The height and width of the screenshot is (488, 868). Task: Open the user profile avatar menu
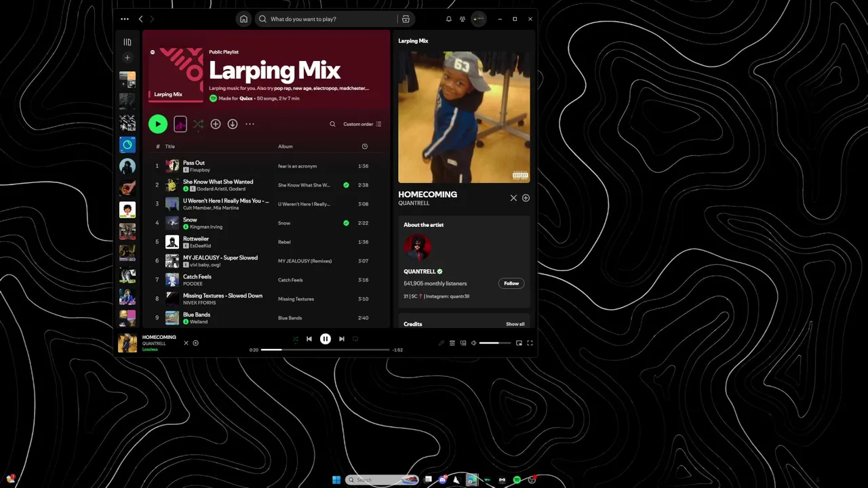click(x=479, y=19)
